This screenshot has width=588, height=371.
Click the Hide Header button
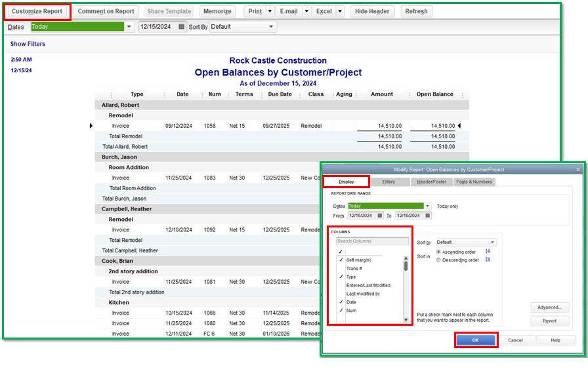(372, 11)
